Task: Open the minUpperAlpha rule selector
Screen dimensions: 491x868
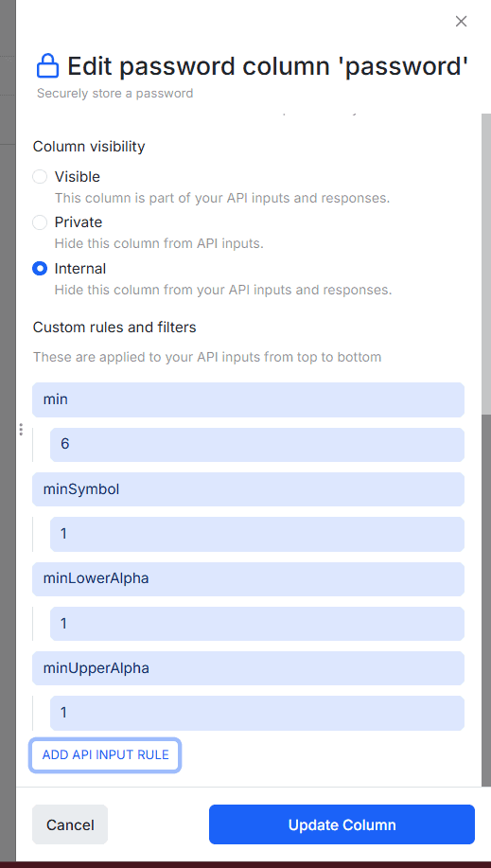Action: (248, 668)
